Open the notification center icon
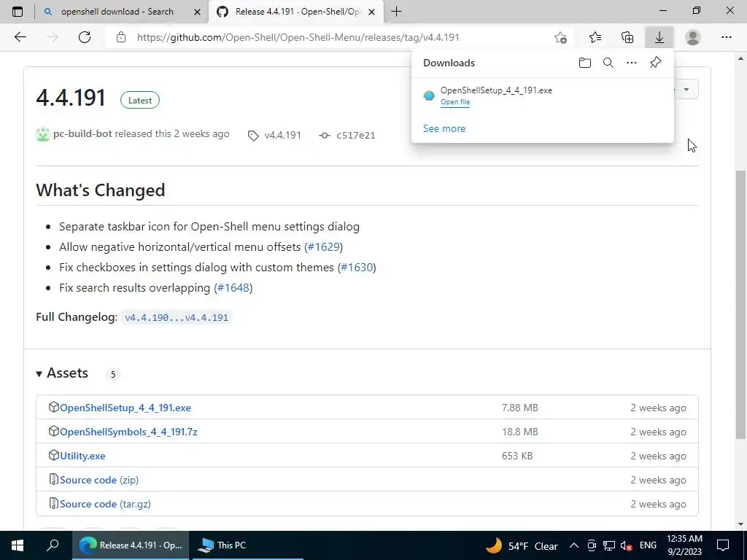747x560 pixels. click(723, 545)
